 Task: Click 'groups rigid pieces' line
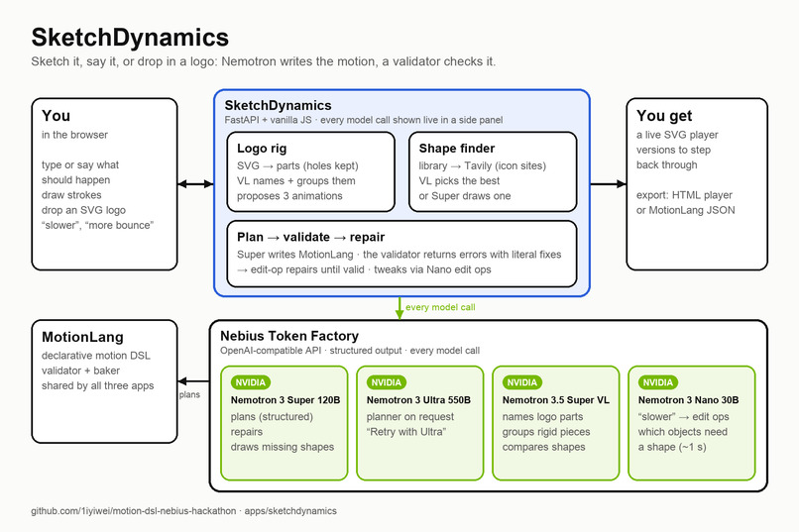point(546,432)
